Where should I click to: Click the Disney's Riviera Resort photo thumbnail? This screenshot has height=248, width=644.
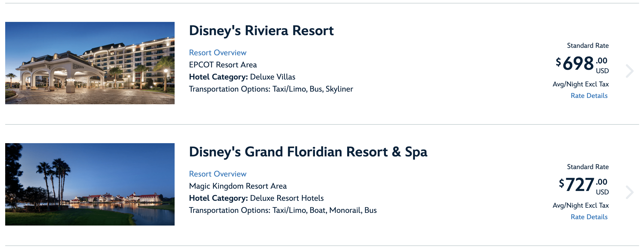click(90, 63)
